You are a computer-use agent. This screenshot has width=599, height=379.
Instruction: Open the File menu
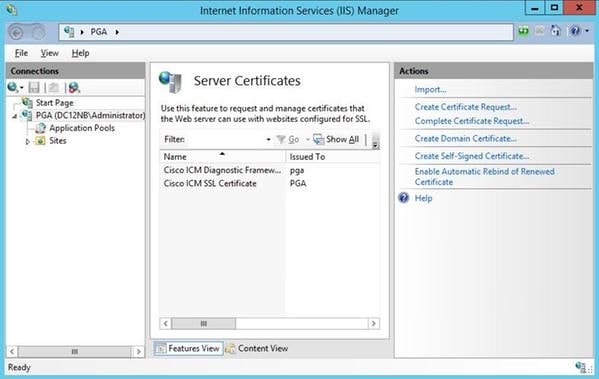[x=21, y=53]
